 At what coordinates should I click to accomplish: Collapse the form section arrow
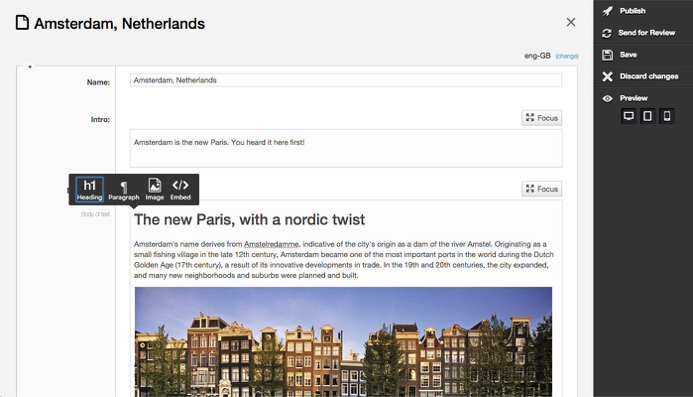click(x=30, y=67)
